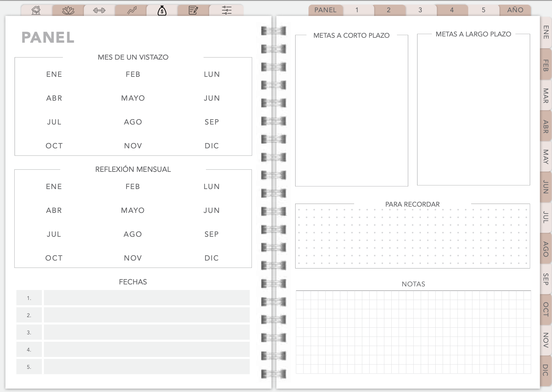Open the dumbbell fitness tab
This screenshot has width=552, height=392.
[x=99, y=11]
